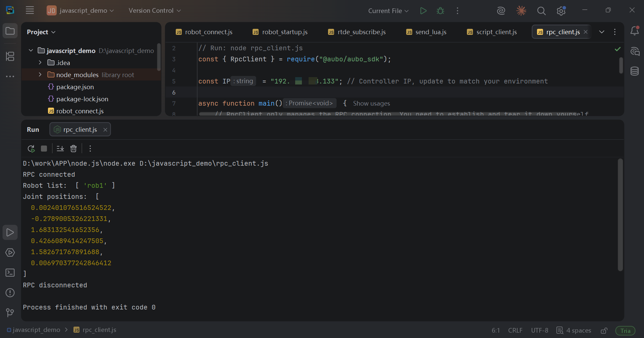Open the Problems tool window
644x338 pixels.
pyautogui.click(x=10, y=293)
